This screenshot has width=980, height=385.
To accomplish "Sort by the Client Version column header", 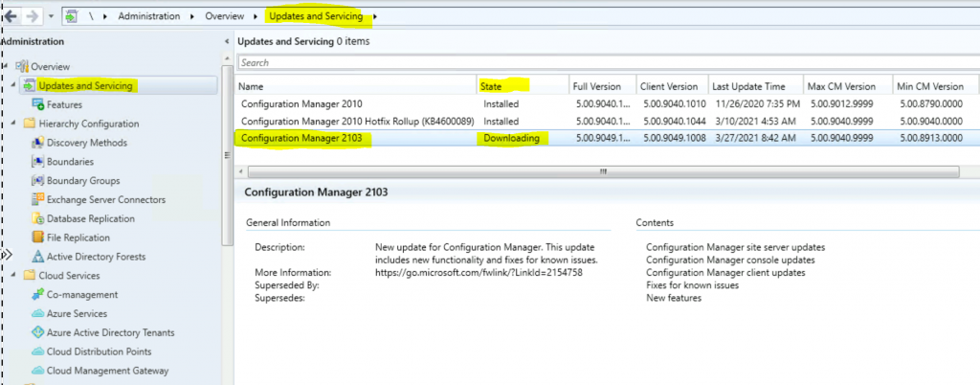I will pos(672,86).
